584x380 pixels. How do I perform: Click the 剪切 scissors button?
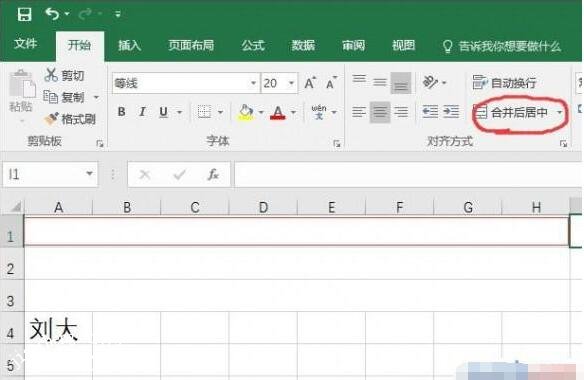(64, 75)
